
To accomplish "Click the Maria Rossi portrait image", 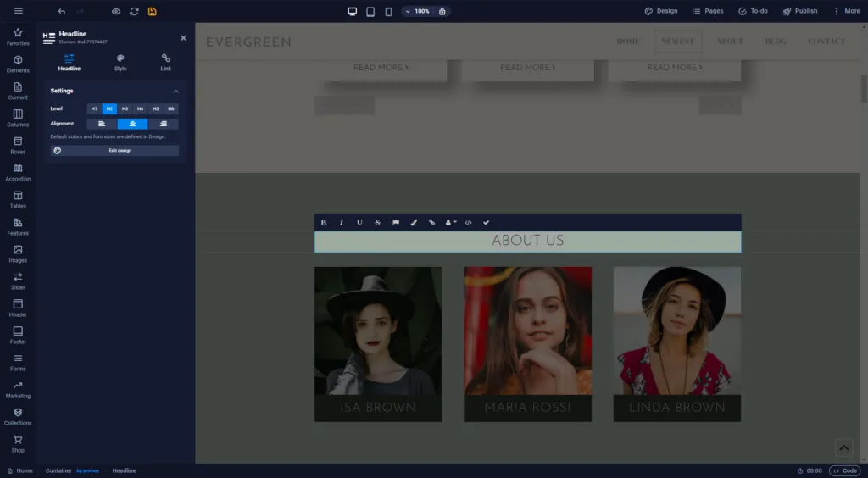I will [527, 331].
